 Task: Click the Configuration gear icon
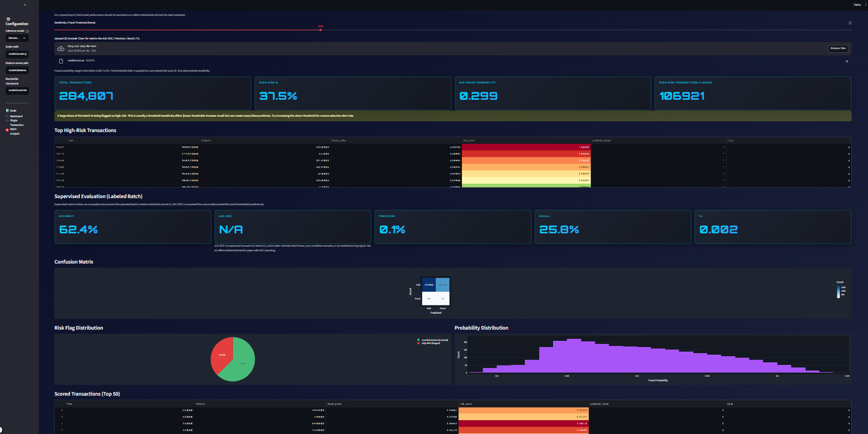[x=8, y=19]
